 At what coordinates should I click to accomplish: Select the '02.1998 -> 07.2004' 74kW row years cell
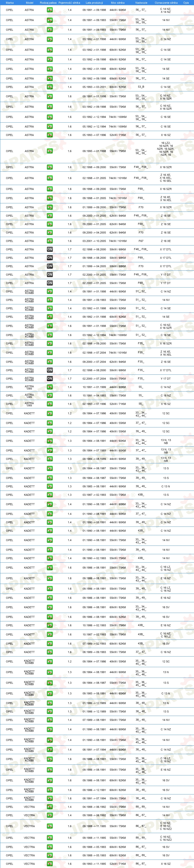(94, 353)
